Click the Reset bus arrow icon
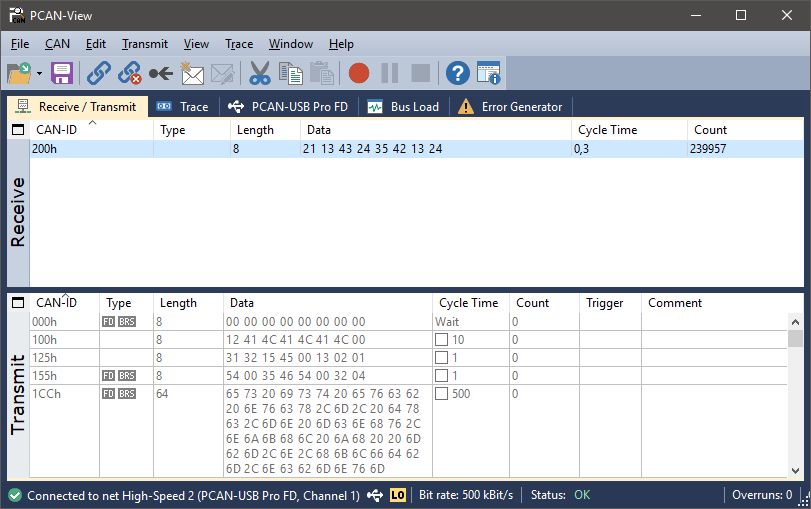 pyautogui.click(x=160, y=73)
